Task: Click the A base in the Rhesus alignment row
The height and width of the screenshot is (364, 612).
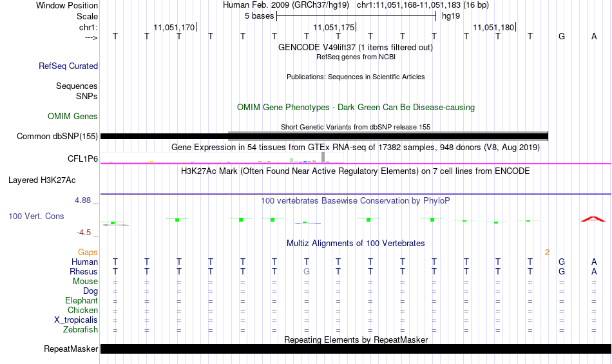Action: 594,271
